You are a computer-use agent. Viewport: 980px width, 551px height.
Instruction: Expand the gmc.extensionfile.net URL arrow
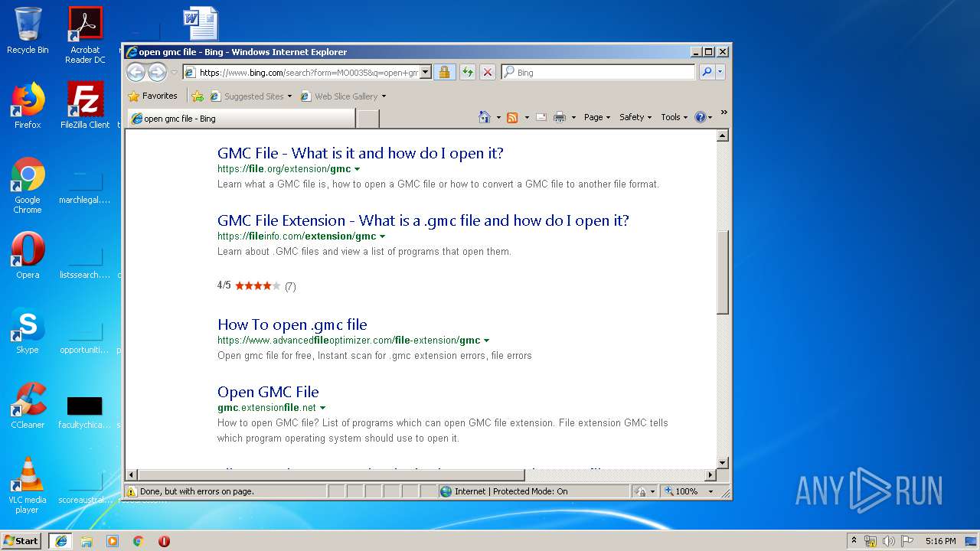pyautogui.click(x=322, y=408)
